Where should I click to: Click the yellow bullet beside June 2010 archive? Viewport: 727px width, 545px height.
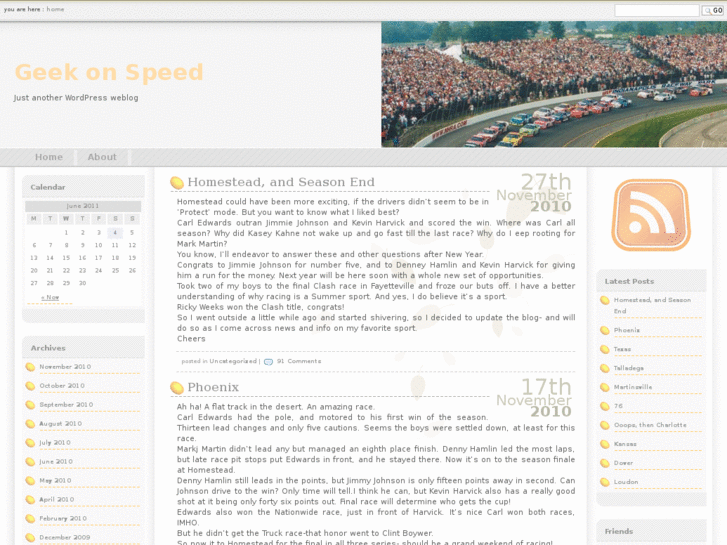30,462
